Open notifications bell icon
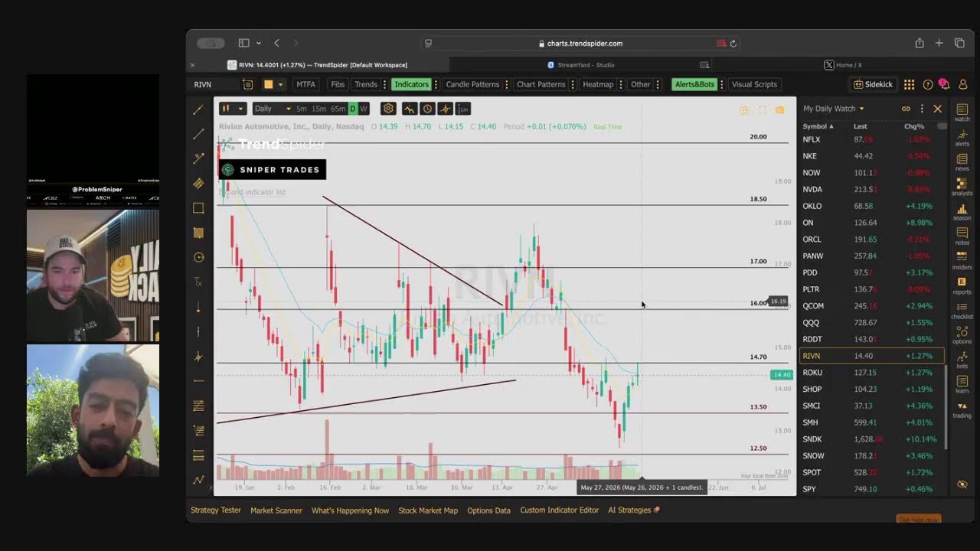Screen dimensions: 980x551 pos(944,84)
